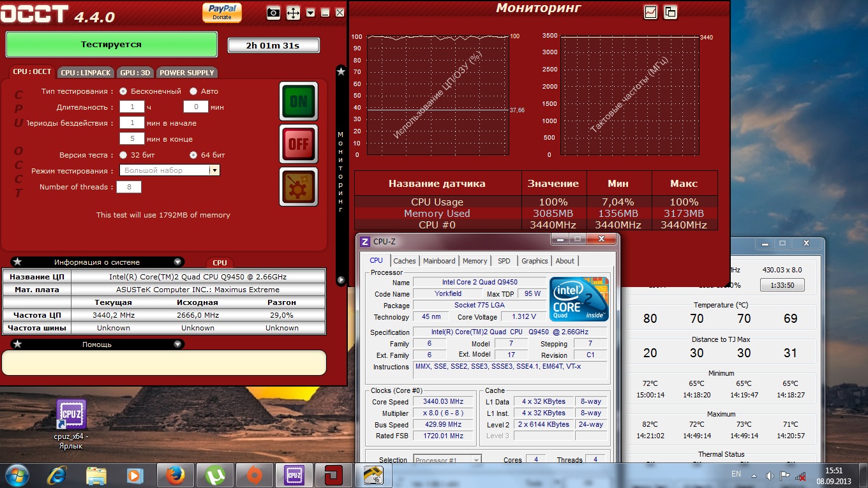Launch Internet Explorer from the taskbar
The width and height of the screenshot is (868, 488).
pyautogui.click(x=57, y=475)
